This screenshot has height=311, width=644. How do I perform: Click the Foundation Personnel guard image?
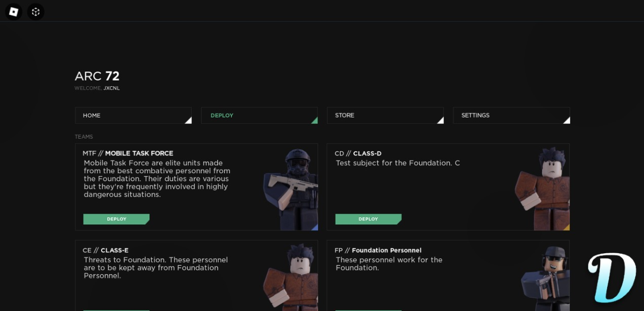(546, 279)
